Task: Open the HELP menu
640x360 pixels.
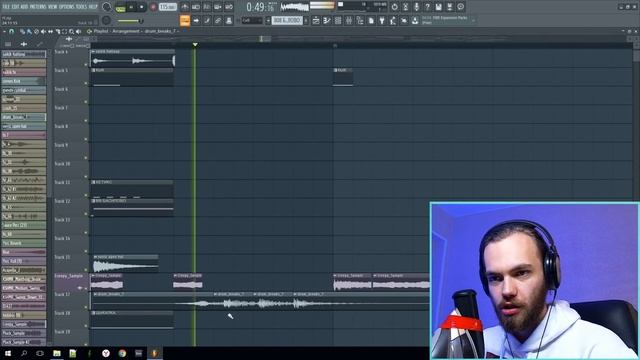Action: click(93, 7)
